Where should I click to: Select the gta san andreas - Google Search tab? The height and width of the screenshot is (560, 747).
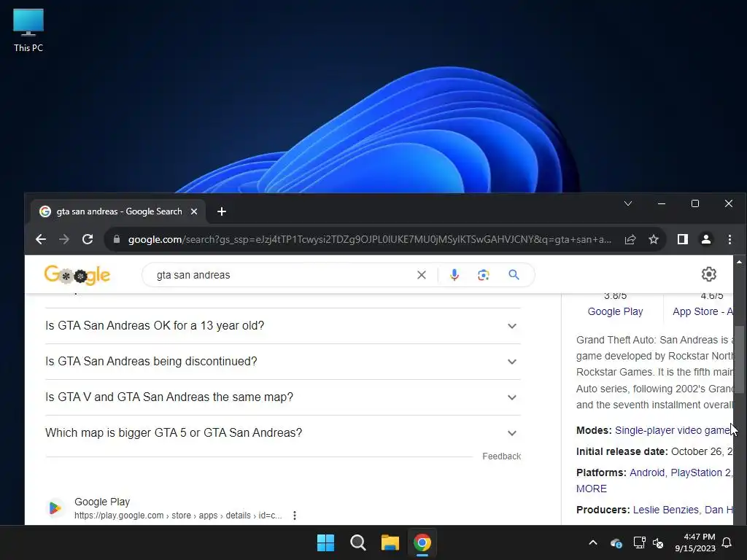(x=118, y=211)
